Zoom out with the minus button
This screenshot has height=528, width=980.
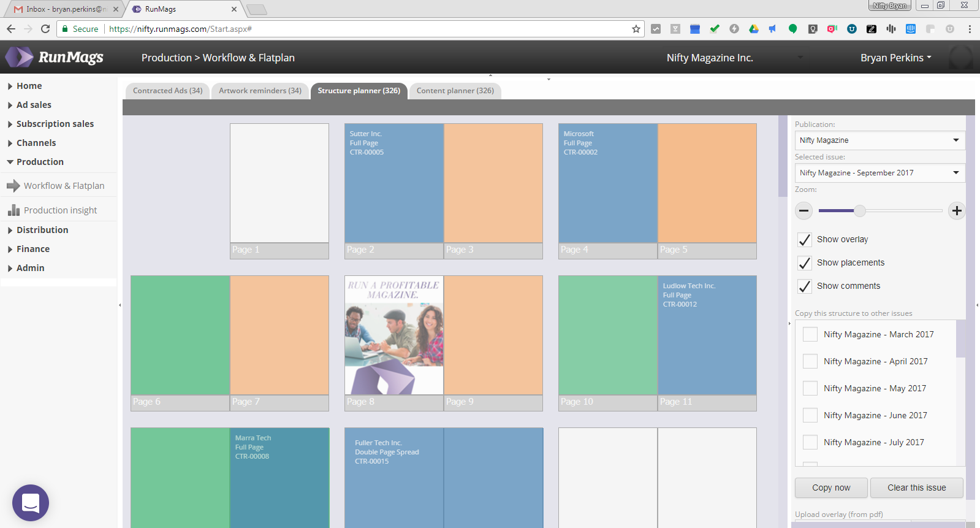click(x=804, y=211)
